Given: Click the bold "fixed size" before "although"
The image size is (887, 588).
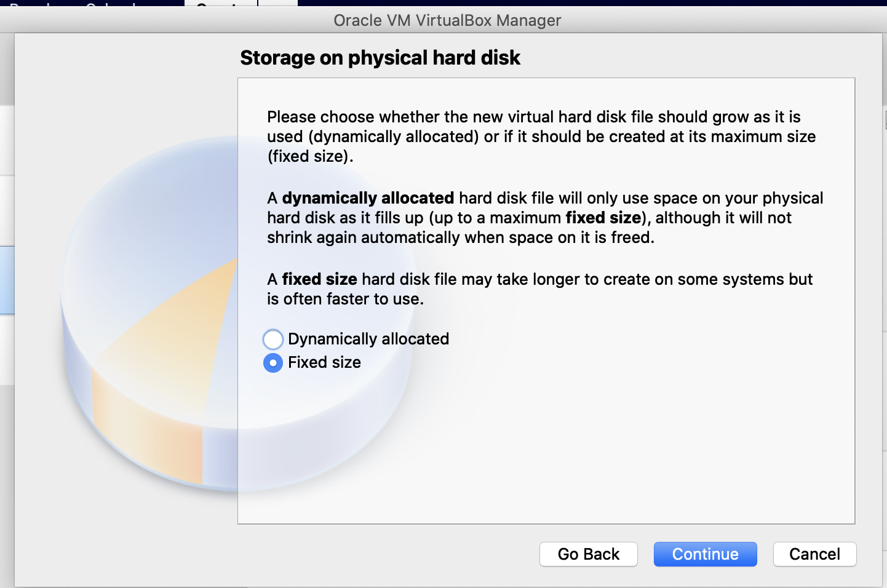Looking at the screenshot, I should [x=603, y=218].
